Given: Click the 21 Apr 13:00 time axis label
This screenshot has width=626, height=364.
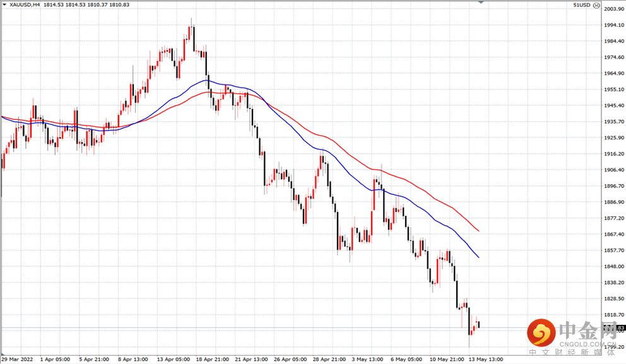Looking at the screenshot, I should pos(251,359).
